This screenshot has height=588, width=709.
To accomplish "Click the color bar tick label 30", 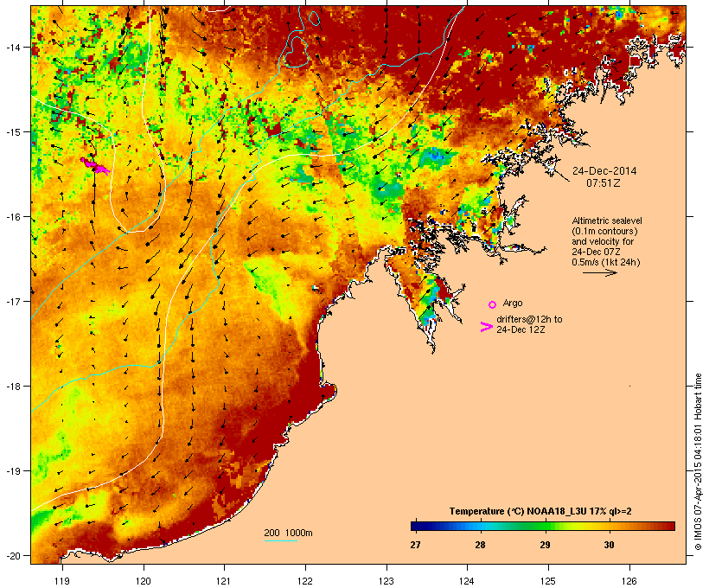I will (609, 545).
